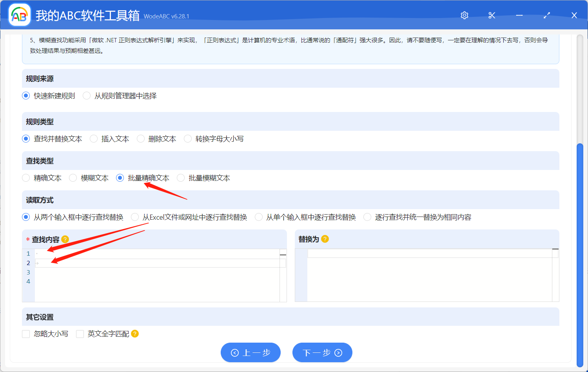Click the scissors tool icon in title bar

pyautogui.click(x=492, y=15)
